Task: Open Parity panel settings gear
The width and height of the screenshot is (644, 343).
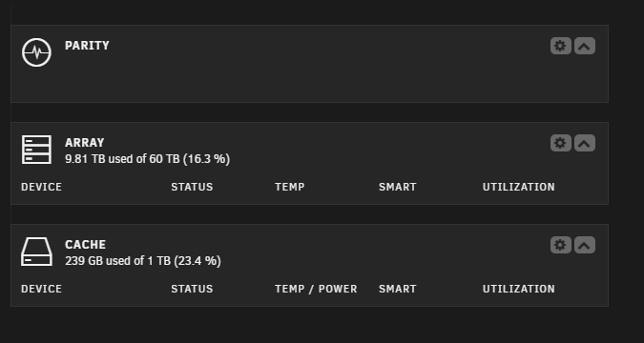Action: click(x=561, y=46)
